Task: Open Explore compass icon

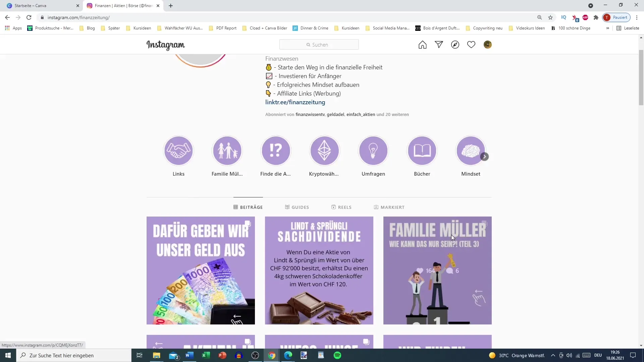Action: [455, 45]
